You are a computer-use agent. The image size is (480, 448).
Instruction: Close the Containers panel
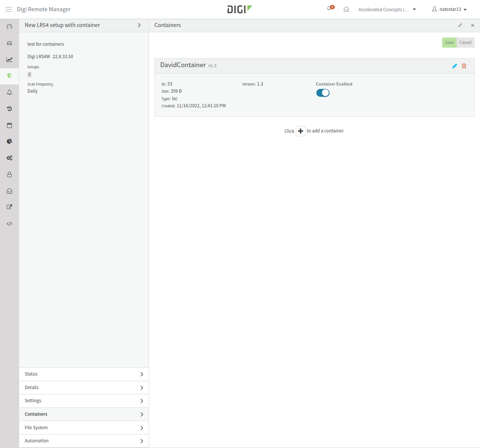(472, 25)
